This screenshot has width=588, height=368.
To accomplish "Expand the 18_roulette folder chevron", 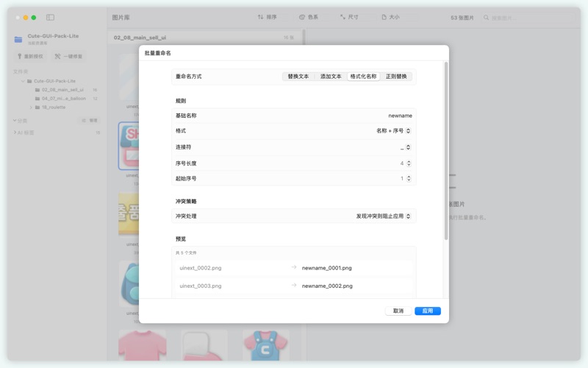I will pyautogui.click(x=31, y=107).
